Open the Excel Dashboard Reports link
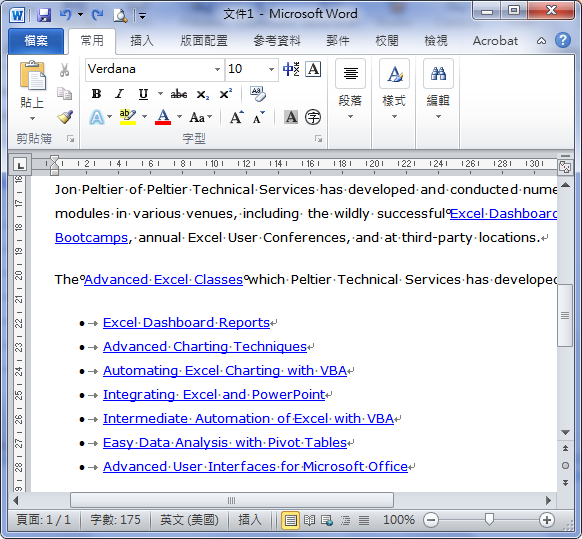Image resolution: width=582 pixels, height=539 pixels. (186, 323)
